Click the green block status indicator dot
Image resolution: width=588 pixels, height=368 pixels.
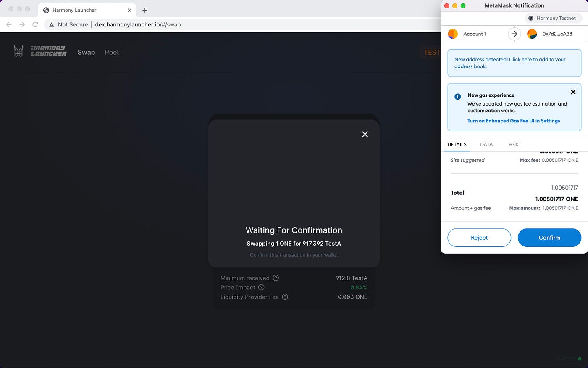[580, 359]
